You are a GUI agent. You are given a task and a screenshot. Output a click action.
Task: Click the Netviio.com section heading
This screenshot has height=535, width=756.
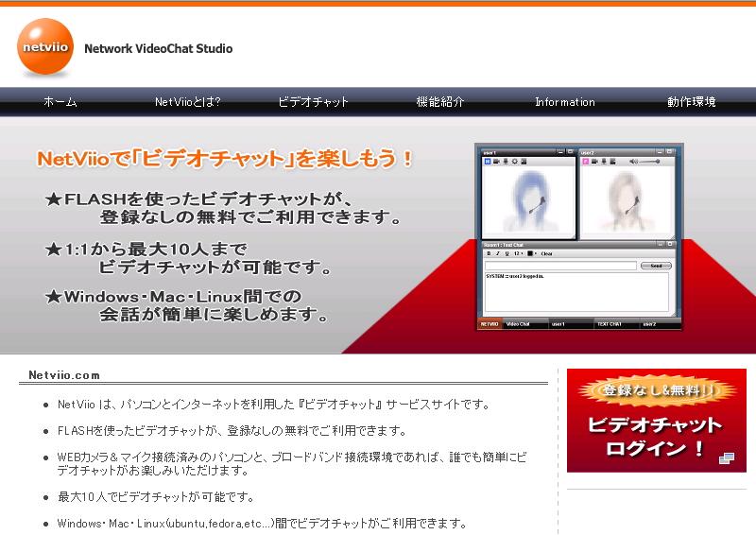(64, 375)
